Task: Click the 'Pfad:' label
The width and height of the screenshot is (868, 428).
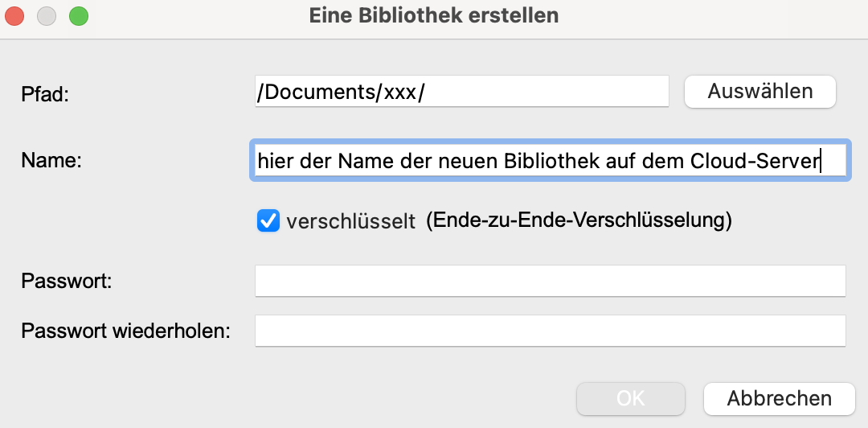Action: (47, 94)
